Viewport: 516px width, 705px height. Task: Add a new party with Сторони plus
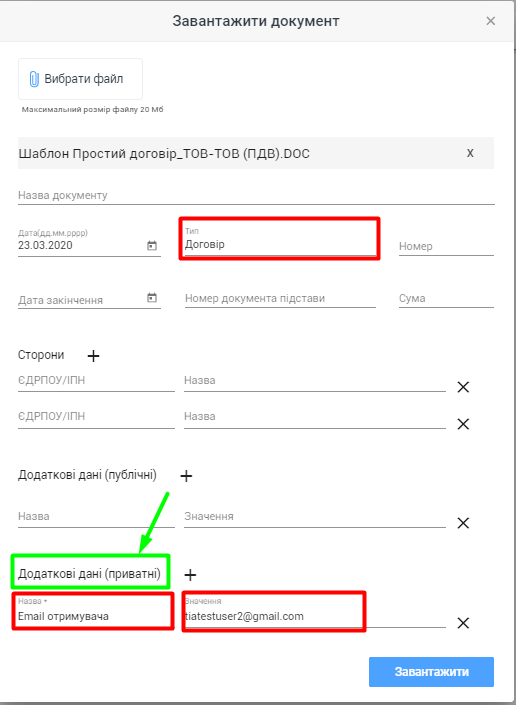[93, 356]
